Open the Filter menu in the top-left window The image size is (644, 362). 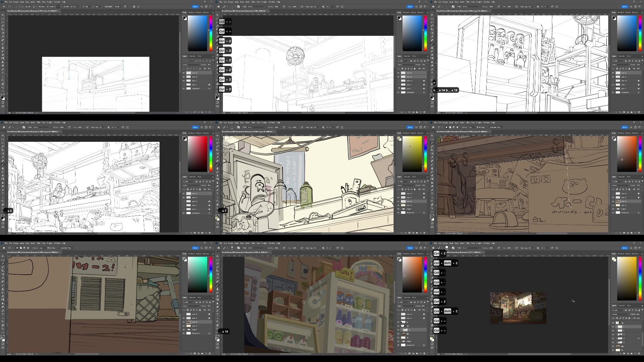38,2
